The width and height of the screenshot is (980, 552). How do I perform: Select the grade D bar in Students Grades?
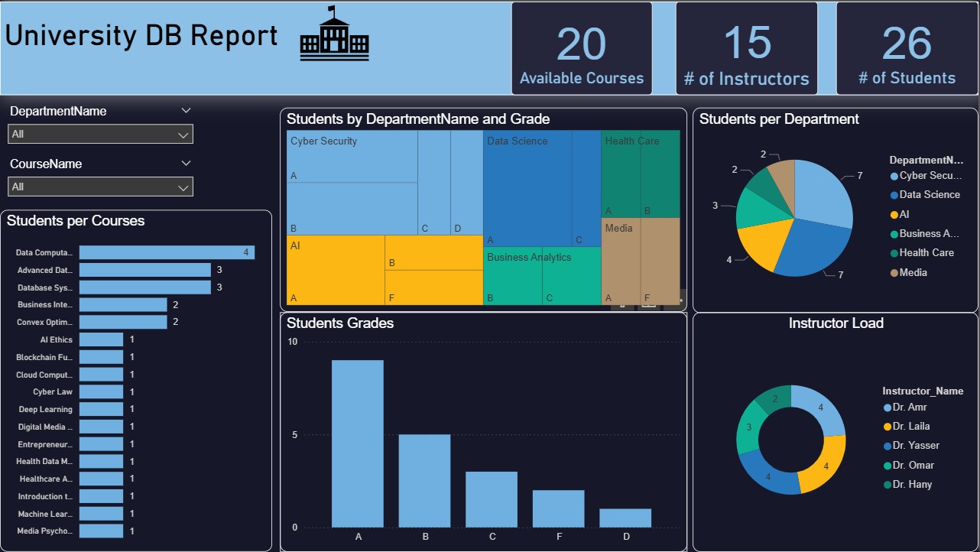(625, 518)
